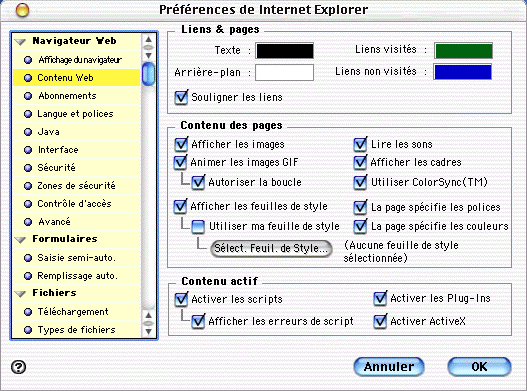Screen dimensions: 527x391
Task: Select Java in the sidebar
Action: point(77,132)
